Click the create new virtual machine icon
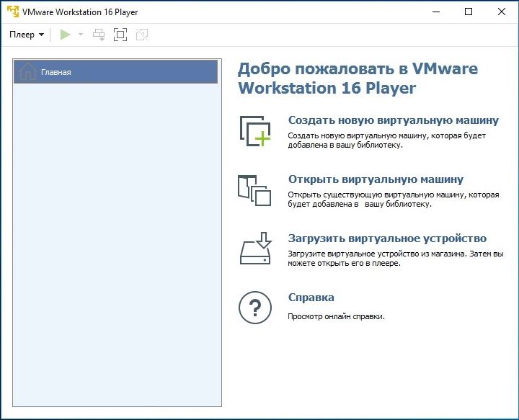This screenshot has width=519, height=420. pos(255,131)
